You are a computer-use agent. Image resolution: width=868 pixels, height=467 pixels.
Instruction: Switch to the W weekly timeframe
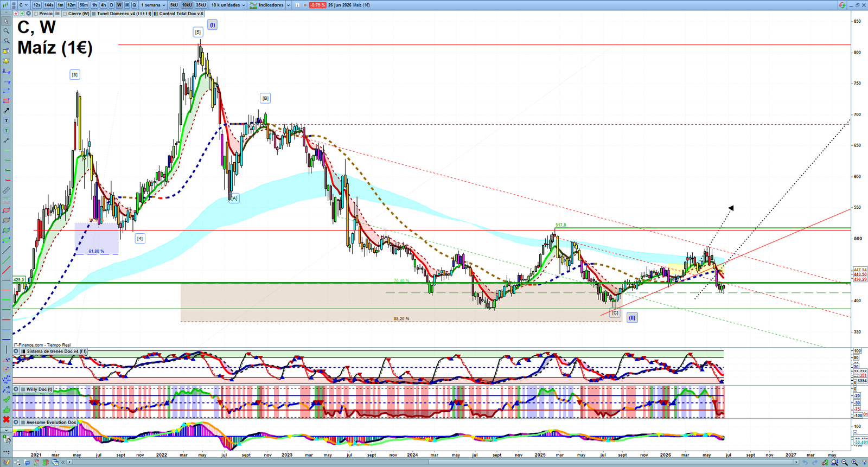click(x=119, y=5)
